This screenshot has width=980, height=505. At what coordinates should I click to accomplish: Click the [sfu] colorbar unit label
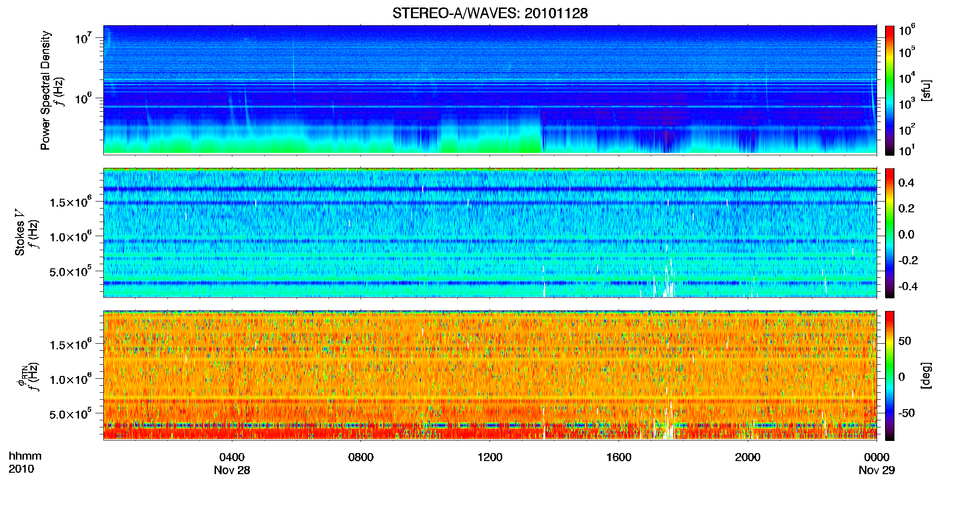click(x=926, y=90)
